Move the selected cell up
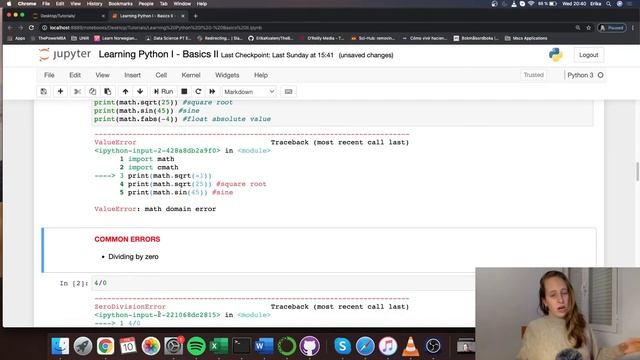This screenshot has width=640, height=360. (125, 91)
